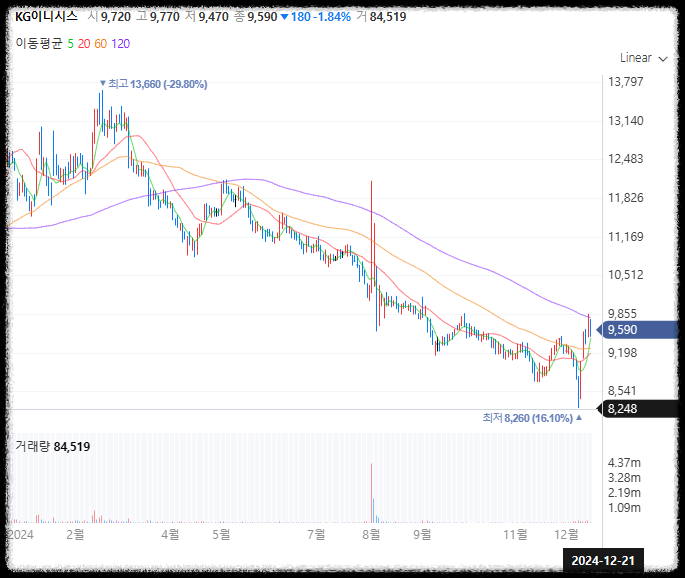Click the 12월 month axis label
The height and width of the screenshot is (578, 685).
[566, 534]
